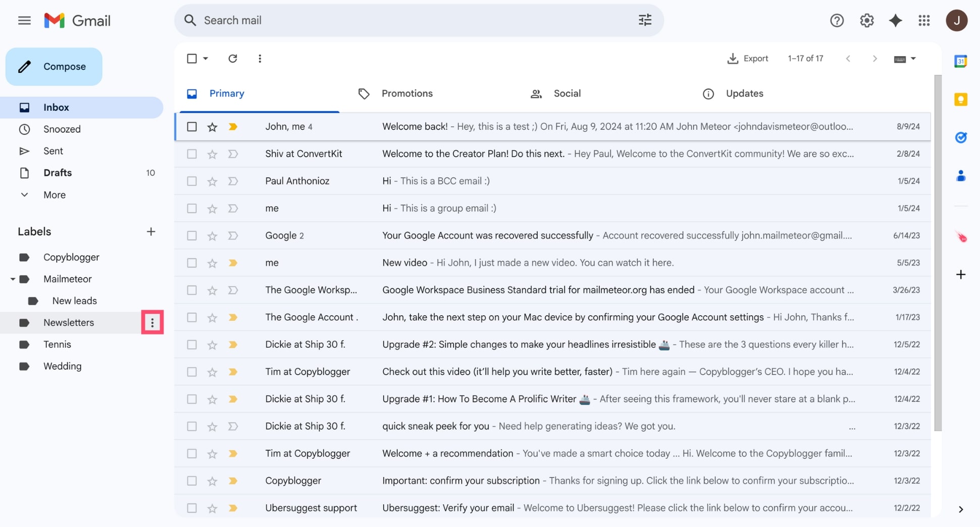Star the Google Account recovered email
This screenshot has height=527, width=980.
pos(212,236)
